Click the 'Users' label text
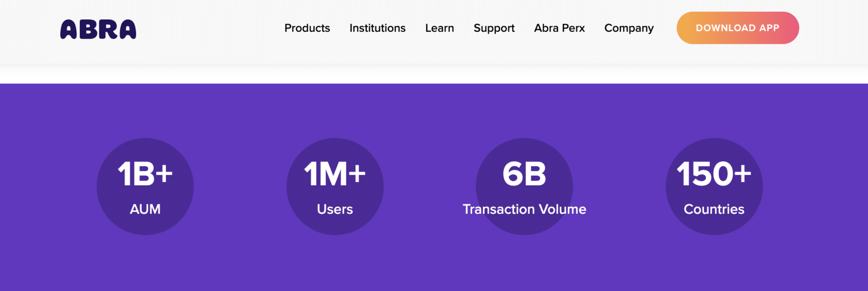868x291 pixels. [335, 209]
